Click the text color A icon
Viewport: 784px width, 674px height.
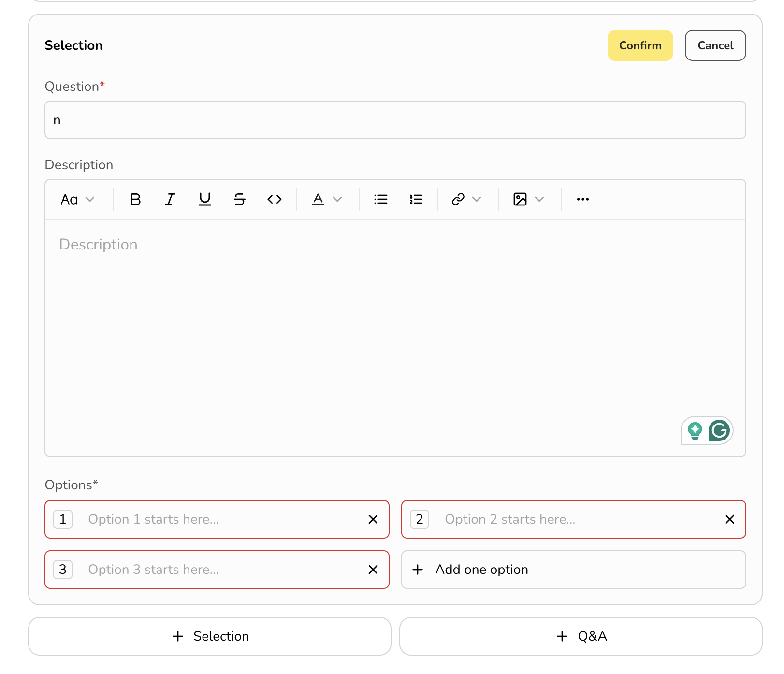(318, 199)
